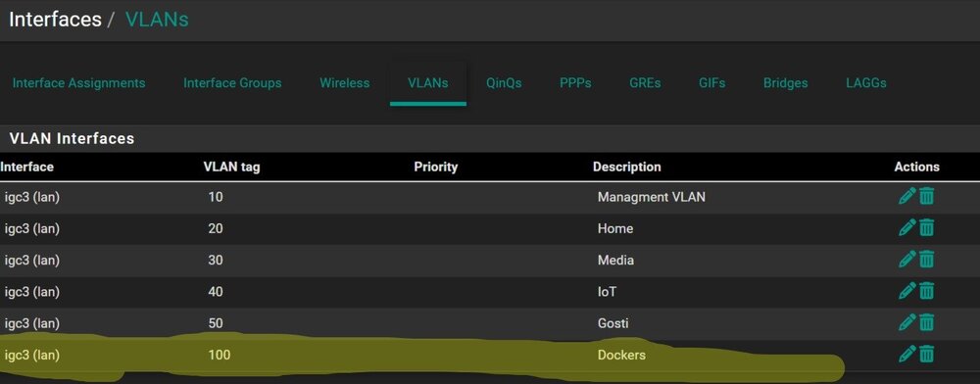Open the GIFs tab

[711, 83]
